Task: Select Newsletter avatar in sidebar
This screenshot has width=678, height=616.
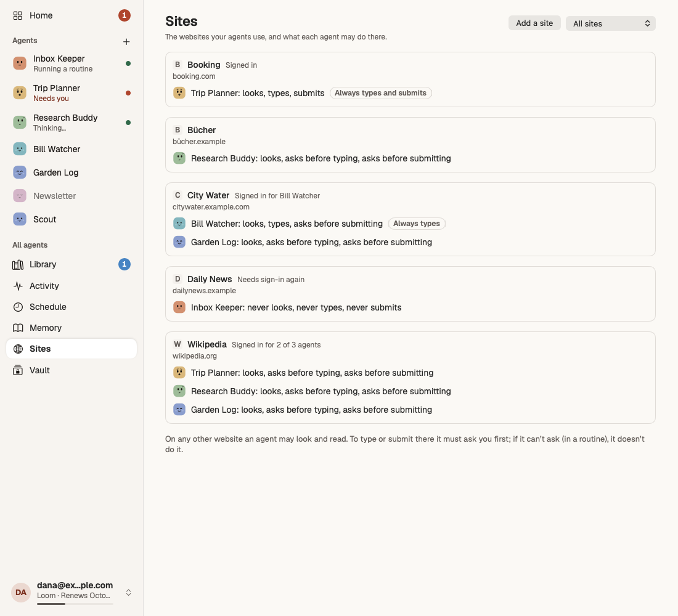Action: coord(20,196)
